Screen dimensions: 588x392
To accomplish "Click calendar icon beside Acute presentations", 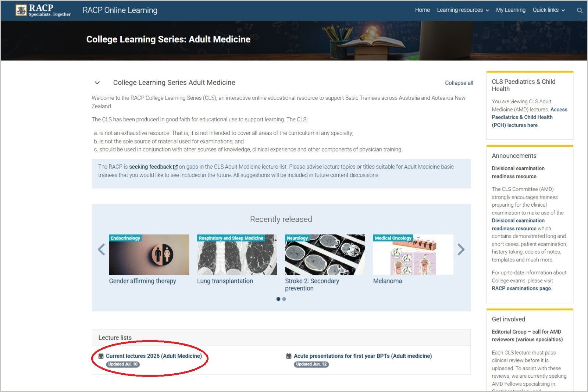I will 289,356.
